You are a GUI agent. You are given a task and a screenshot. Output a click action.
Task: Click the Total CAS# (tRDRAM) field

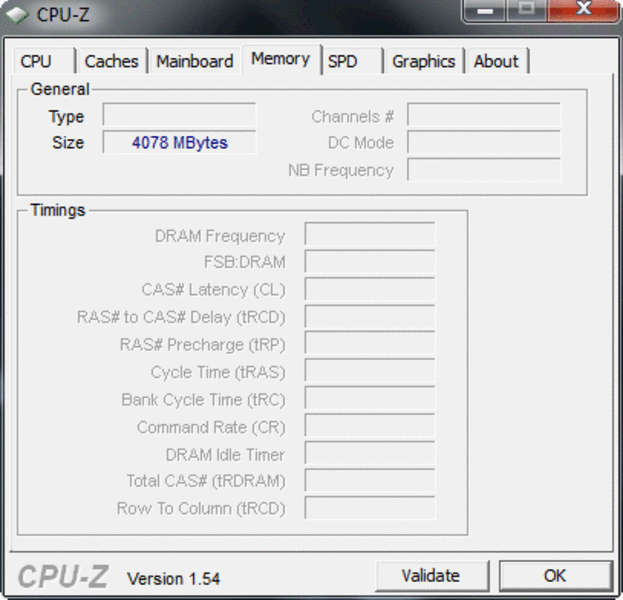[x=370, y=481]
